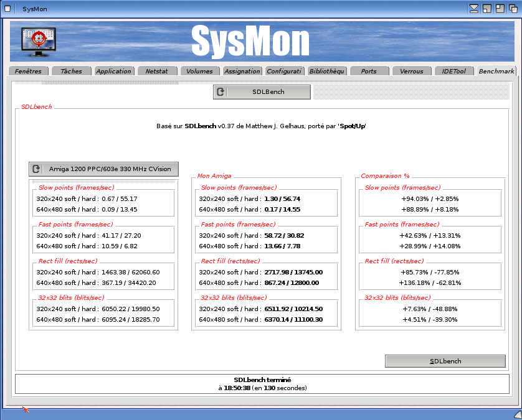
Task: Click the 'Mon Amiga' group heading
Action: tap(214, 176)
